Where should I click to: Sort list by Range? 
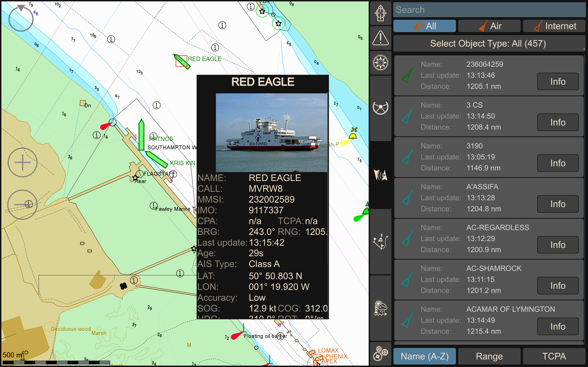pyautogui.click(x=489, y=356)
